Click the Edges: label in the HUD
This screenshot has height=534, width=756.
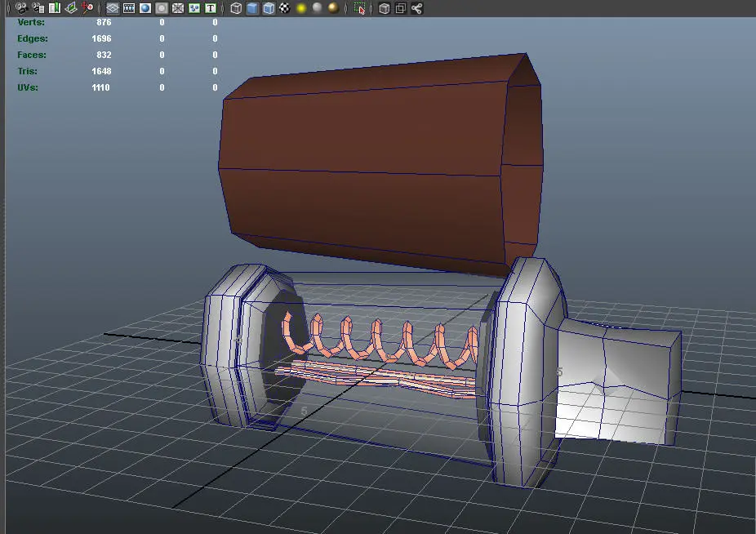click(33, 38)
